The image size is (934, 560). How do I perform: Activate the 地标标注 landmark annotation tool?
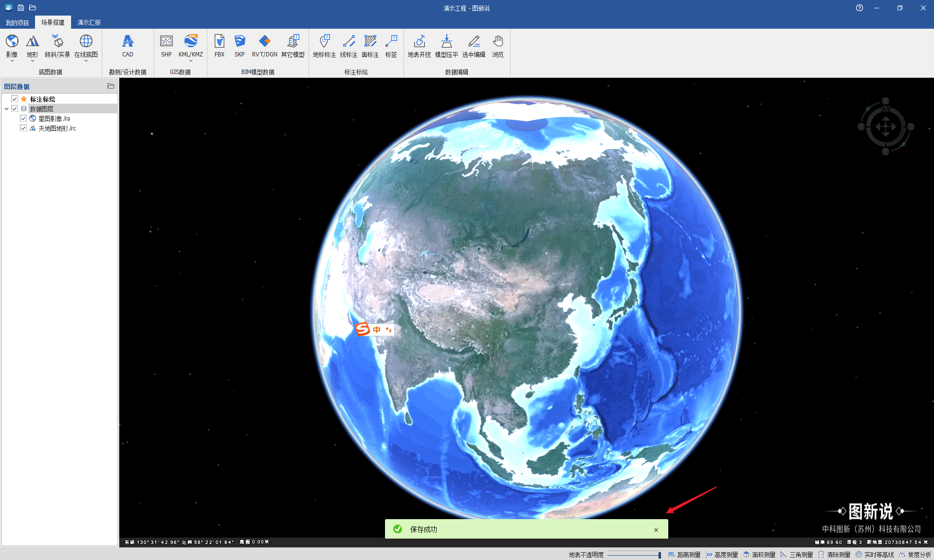(x=324, y=42)
